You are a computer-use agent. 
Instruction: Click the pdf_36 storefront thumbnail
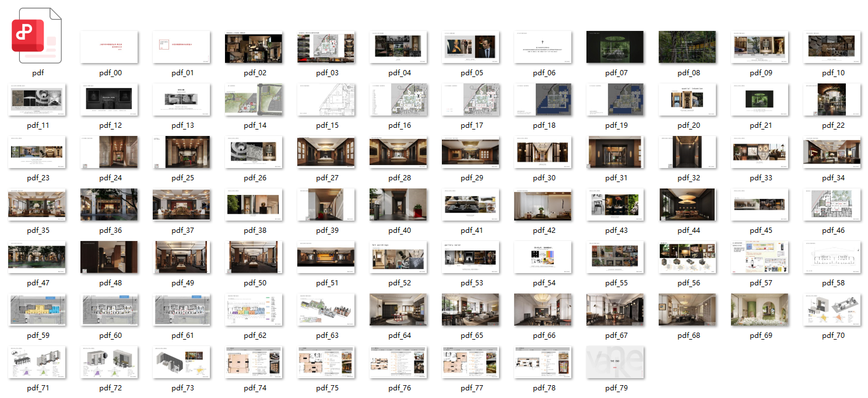tap(109, 205)
